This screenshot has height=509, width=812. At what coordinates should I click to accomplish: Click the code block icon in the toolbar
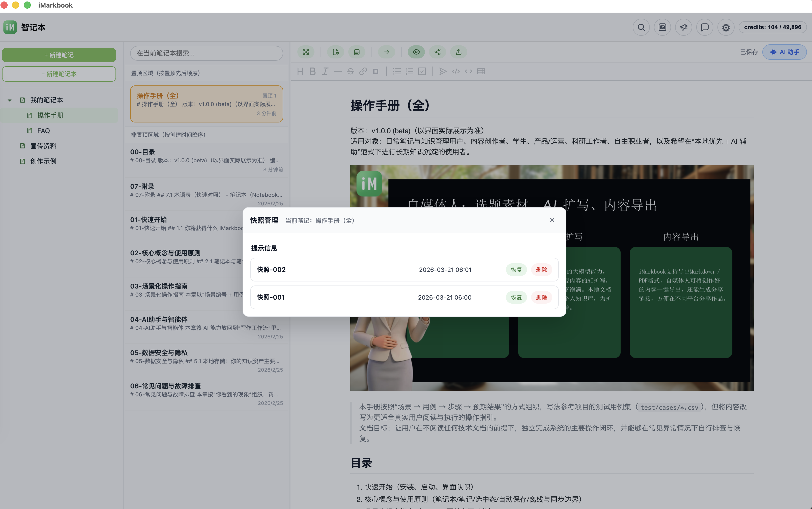coord(456,71)
